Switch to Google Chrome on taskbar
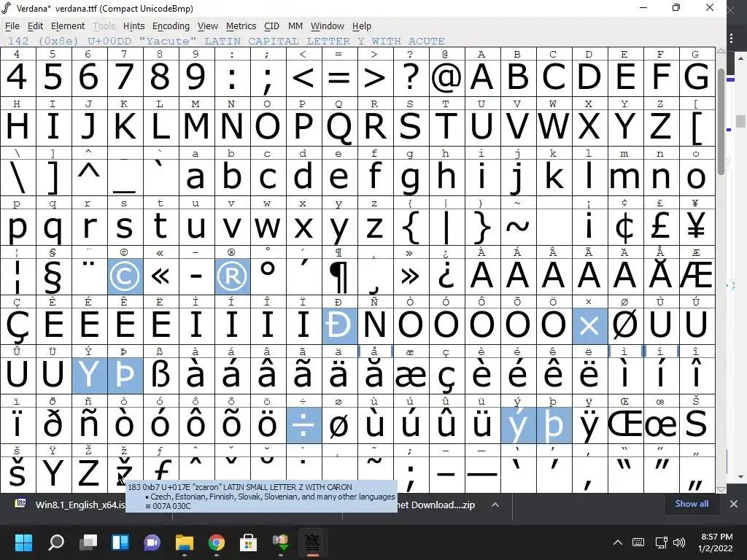747x560 pixels. pos(216,542)
